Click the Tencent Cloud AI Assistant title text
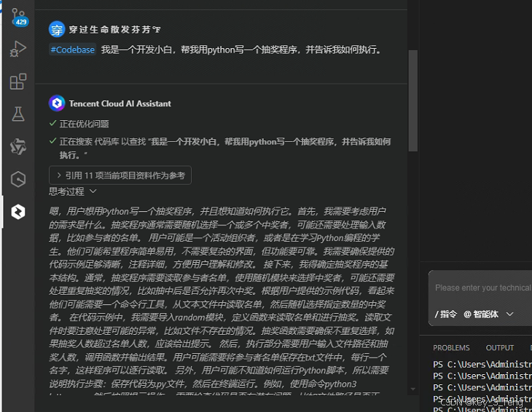Viewport: 532px width, 412px height. pyautogui.click(x=120, y=103)
